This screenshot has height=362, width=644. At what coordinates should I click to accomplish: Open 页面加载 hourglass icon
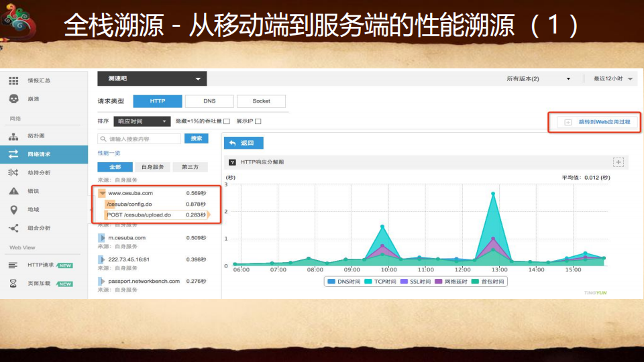coord(13,284)
